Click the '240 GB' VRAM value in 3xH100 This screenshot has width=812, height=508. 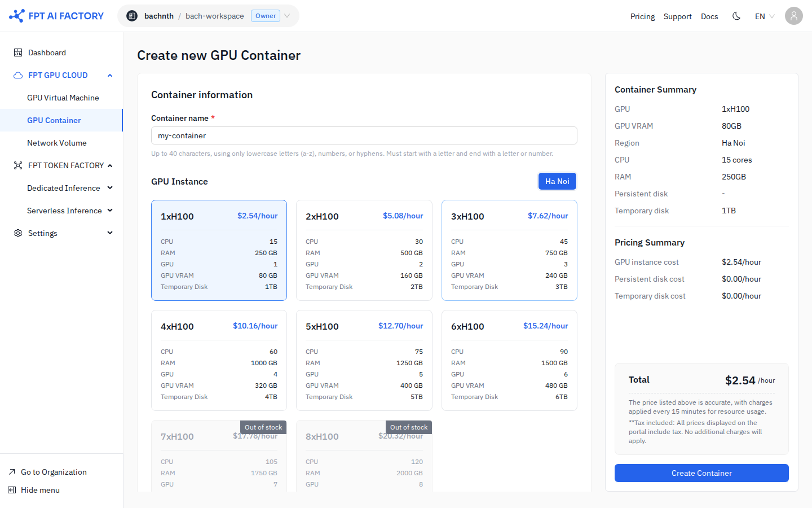click(x=556, y=275)
